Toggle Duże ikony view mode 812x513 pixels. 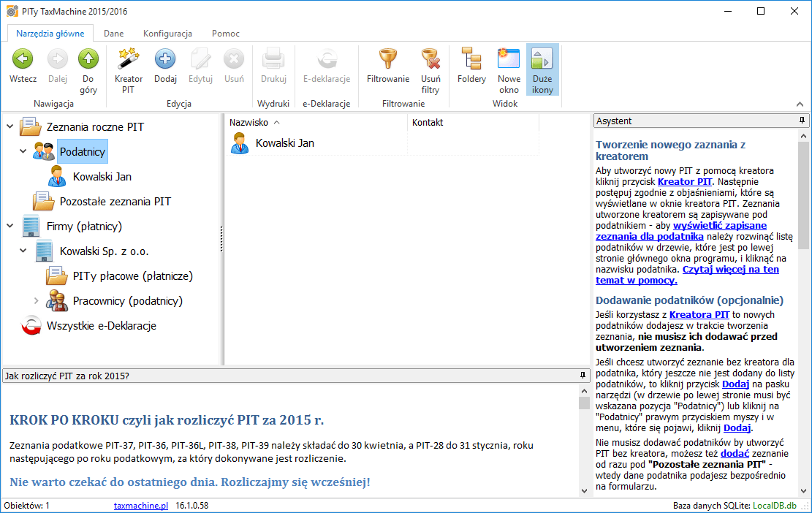(542, 60)
